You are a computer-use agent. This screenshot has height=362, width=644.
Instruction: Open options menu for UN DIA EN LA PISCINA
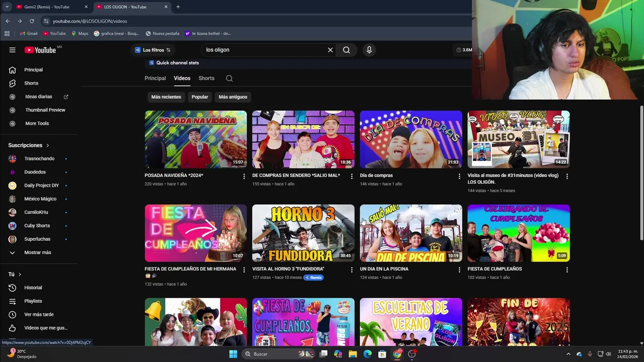pos(459,270)
